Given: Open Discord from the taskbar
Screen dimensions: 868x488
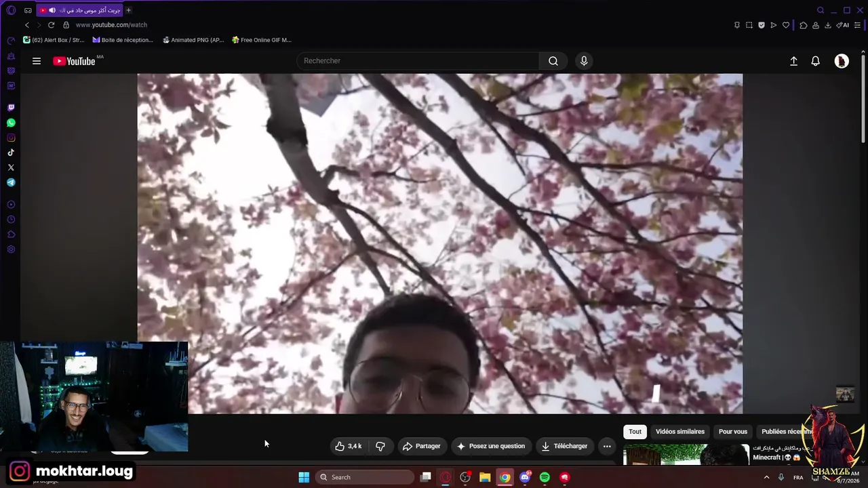Looking at the screenshot, I should (x=525, y=477).
